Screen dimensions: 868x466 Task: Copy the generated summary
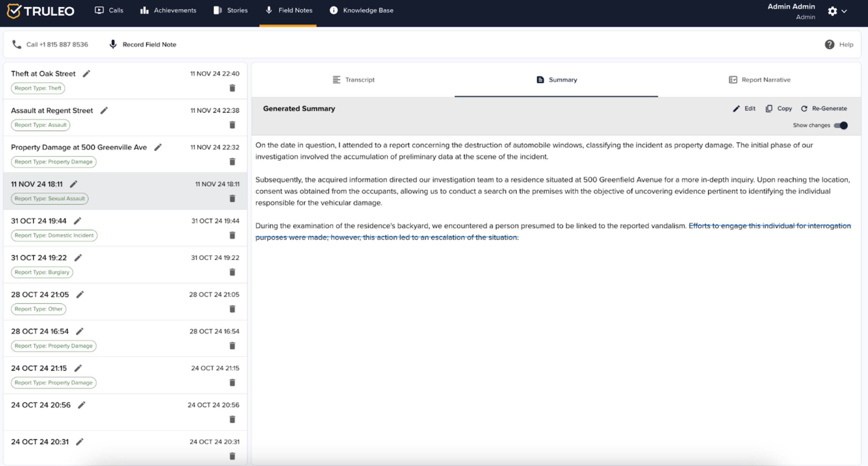tap(778, 108)
